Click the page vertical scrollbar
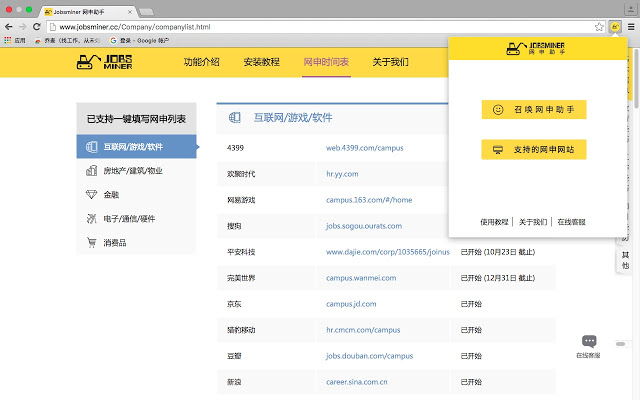640x400 pixels. point(637,78)
